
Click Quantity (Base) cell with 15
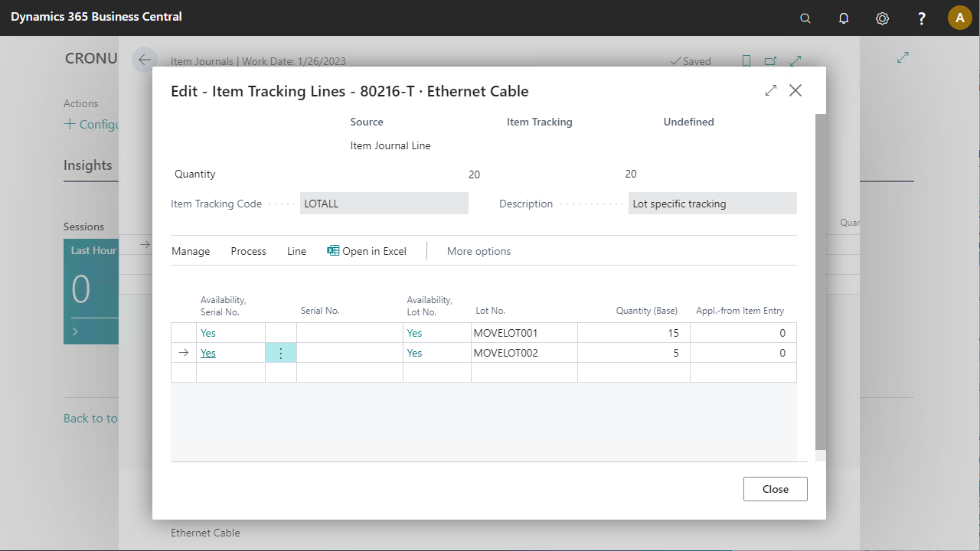[x=634, y=333]
